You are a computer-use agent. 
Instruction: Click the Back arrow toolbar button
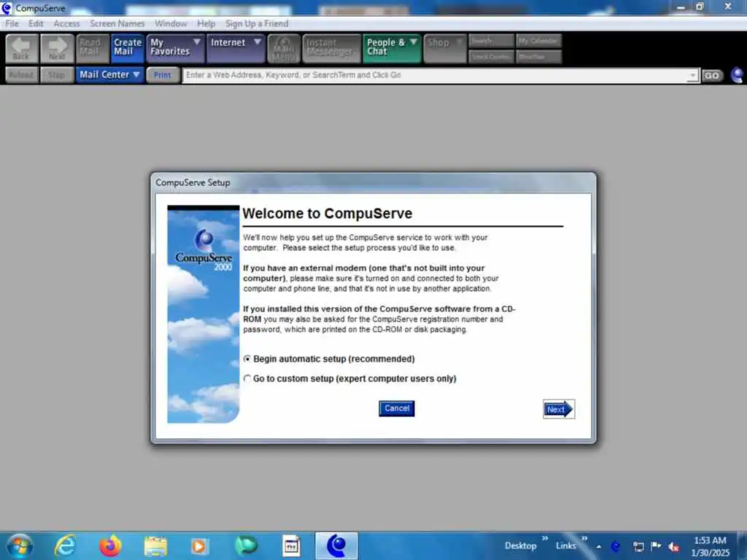tap(21, 49)
